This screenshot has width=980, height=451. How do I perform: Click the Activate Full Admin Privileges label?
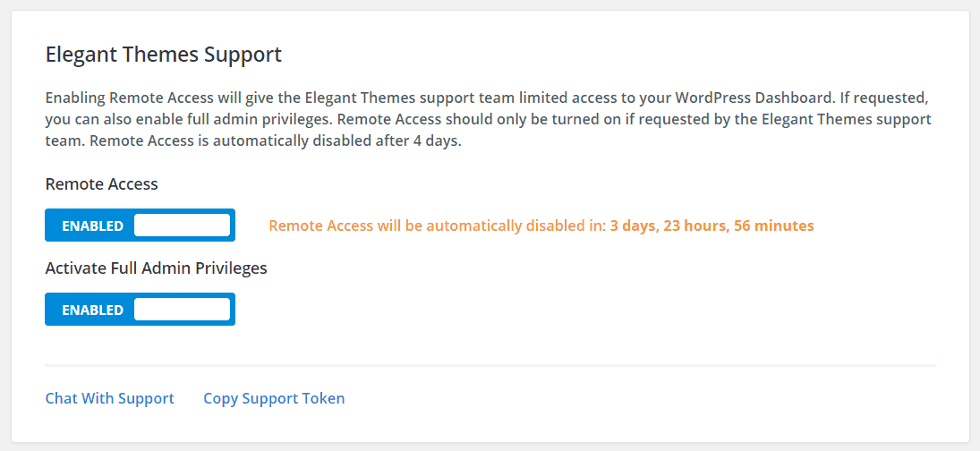157,268
